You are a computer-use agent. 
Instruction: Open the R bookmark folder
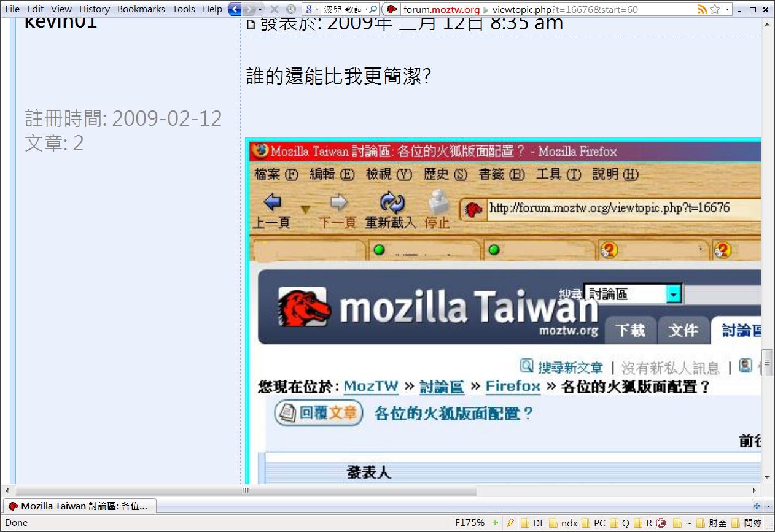coord(643,523)
